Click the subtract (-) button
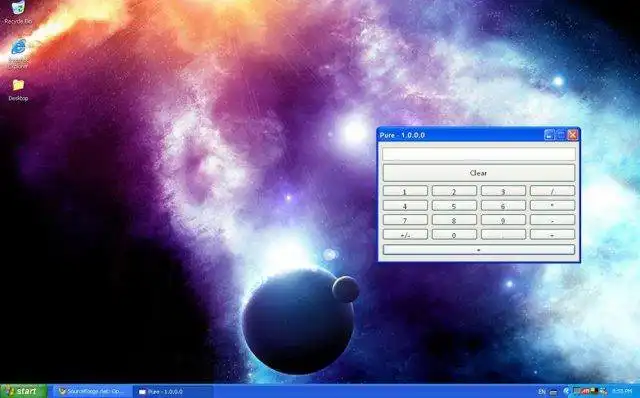The image size is (640, 398). pyautogui.click(x=552, y=220)
